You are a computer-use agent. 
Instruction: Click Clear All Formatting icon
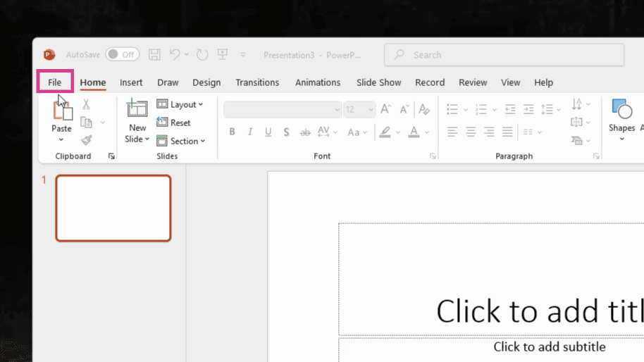(x=424, y=109)
